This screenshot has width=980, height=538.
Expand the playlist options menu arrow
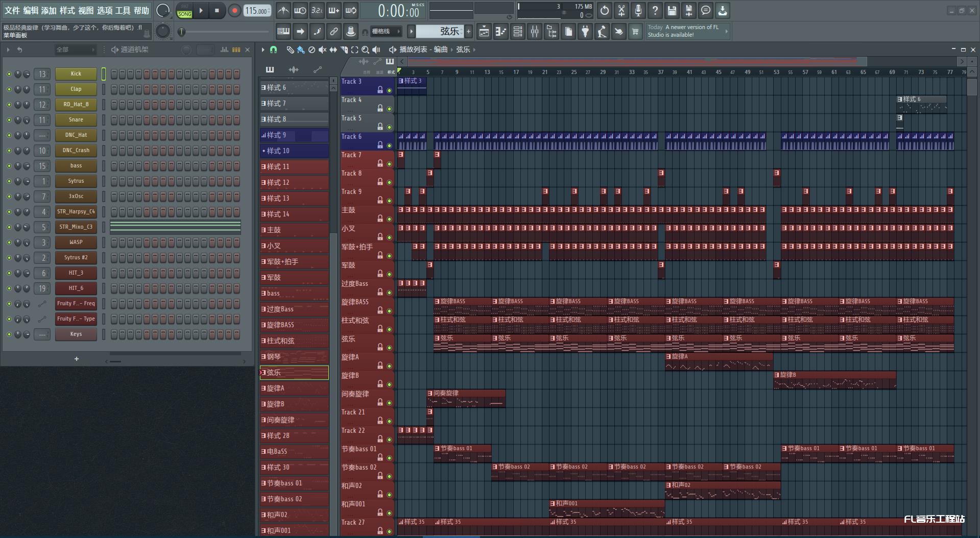click(x=263, y=50)
